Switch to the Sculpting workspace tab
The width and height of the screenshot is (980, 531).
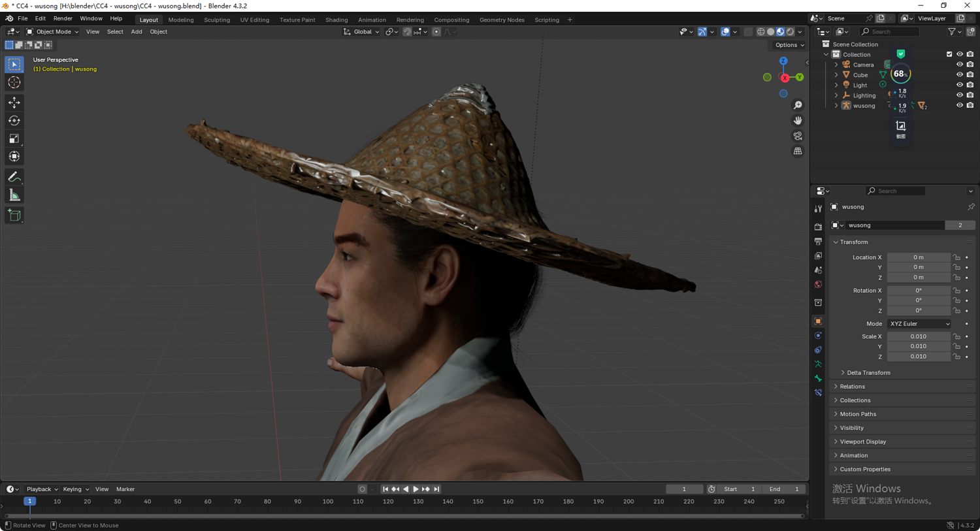pos(216,20)
